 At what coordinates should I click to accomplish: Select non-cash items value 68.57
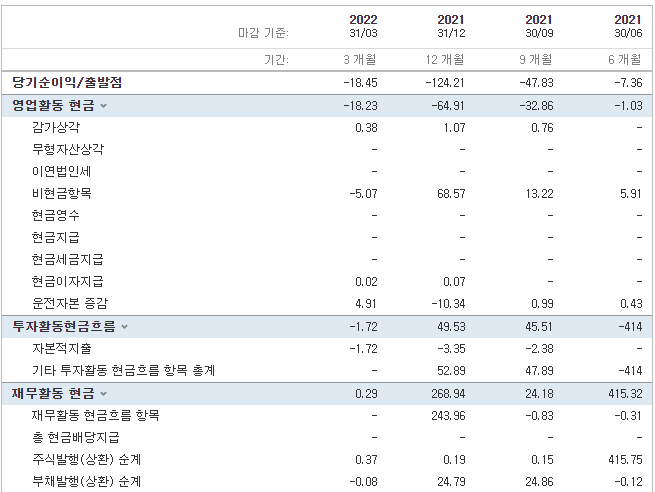451,194
